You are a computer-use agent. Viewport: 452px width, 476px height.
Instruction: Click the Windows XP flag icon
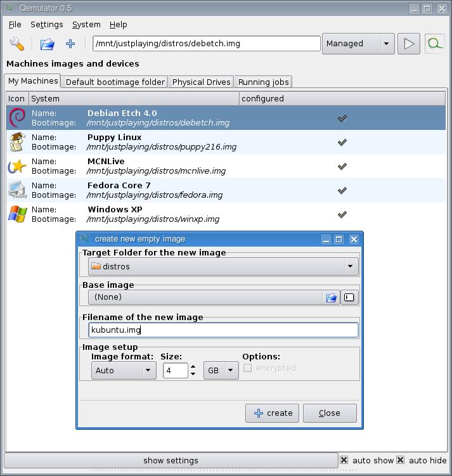(x=17, y=214)
